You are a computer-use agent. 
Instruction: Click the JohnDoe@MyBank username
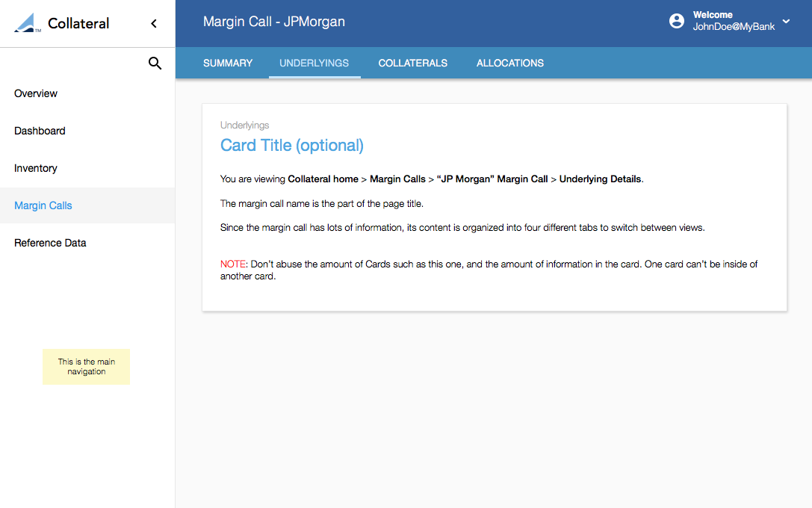(x=734, y=26)
